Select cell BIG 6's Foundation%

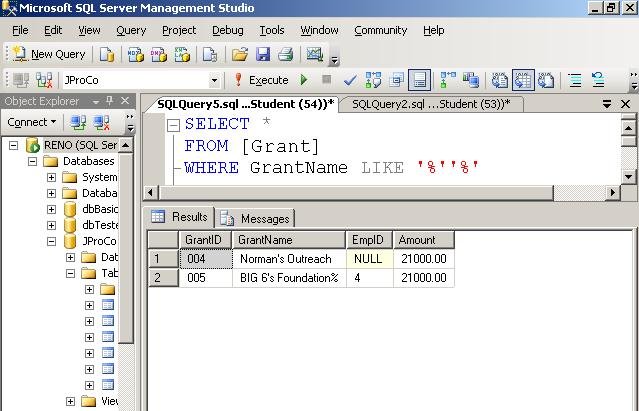click(x=289, y=278)
